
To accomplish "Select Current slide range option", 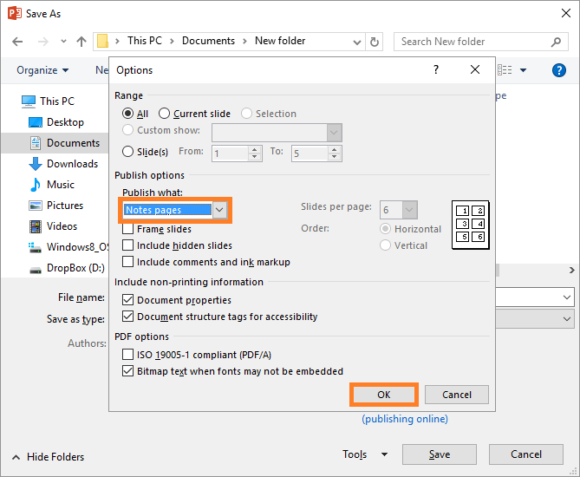I will click(x=164, y=114).
